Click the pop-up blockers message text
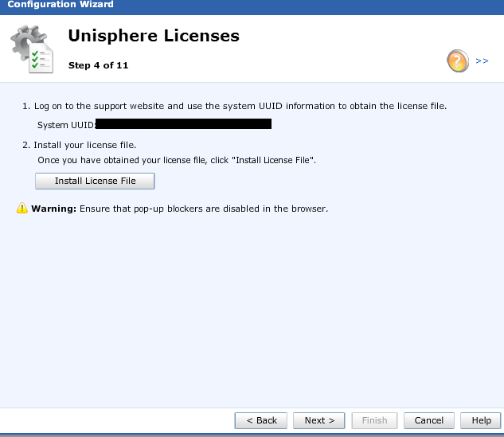The image size is (504, 437). [x=204, y=209]
